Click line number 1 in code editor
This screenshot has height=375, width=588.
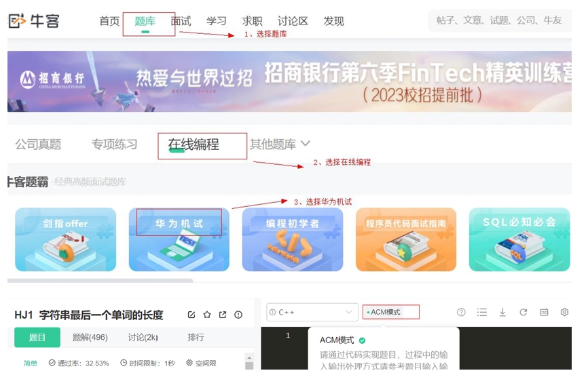click(x=288, y=335)
